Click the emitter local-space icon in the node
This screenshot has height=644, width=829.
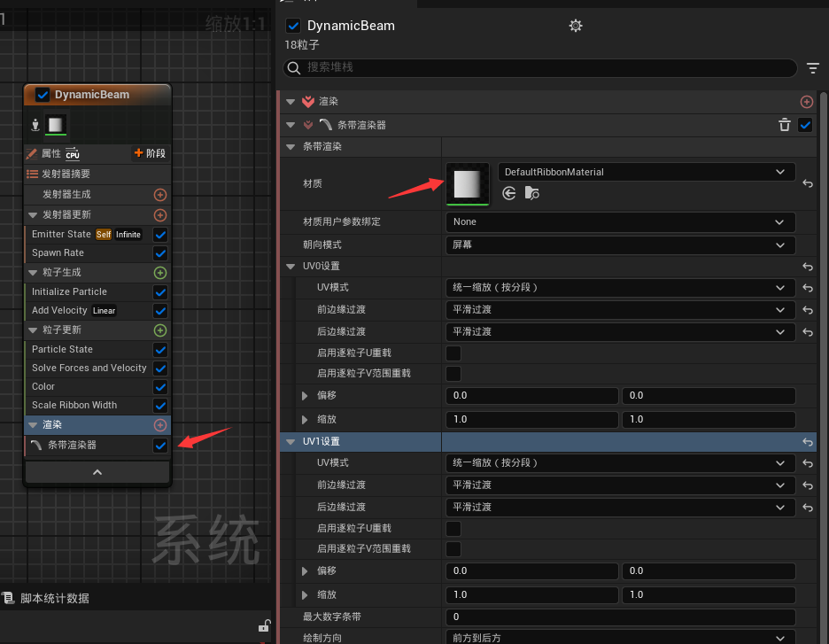[35, 125]
